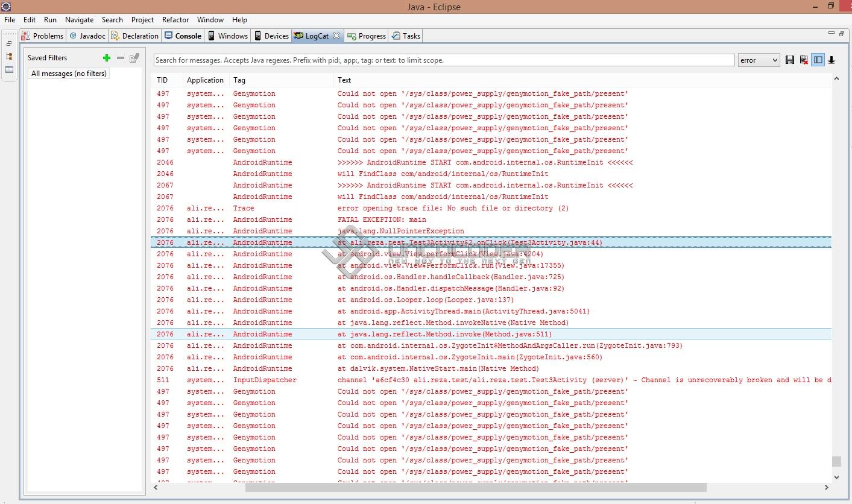The image size is (852, 504).
Task: Select ZygoteInit.main(ZygoteInit.java:560) row
Action: 491,357
